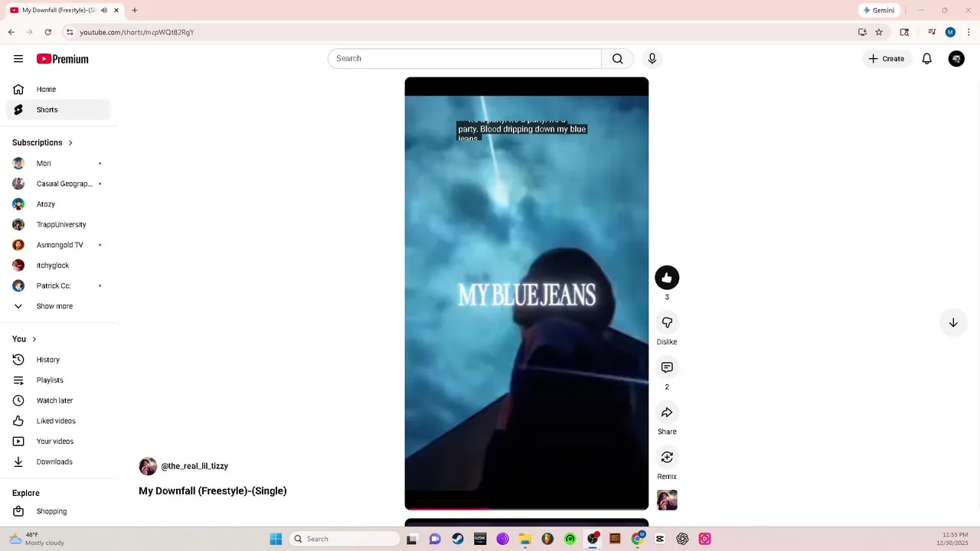Select Shorts in sidebar

59,109
